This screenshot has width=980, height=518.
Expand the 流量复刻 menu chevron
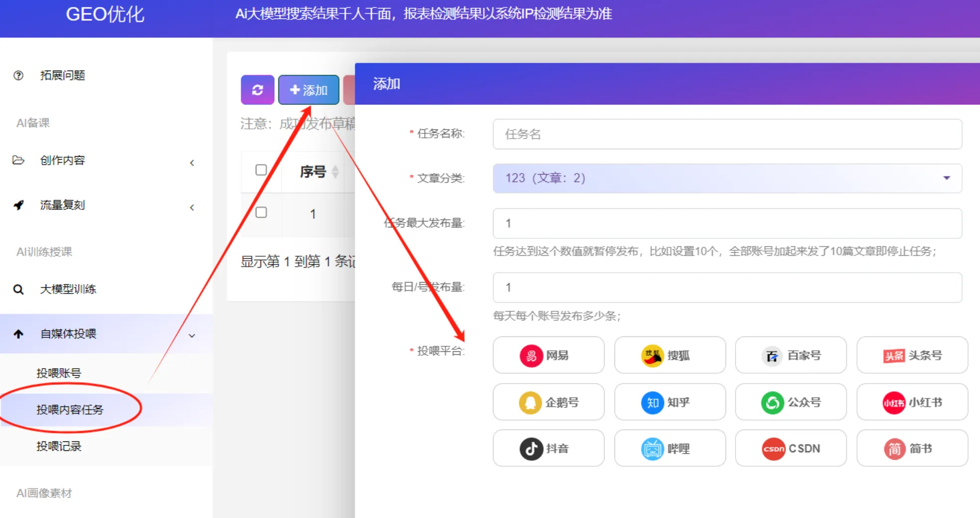pyautogui.click(x=192, y=207)
